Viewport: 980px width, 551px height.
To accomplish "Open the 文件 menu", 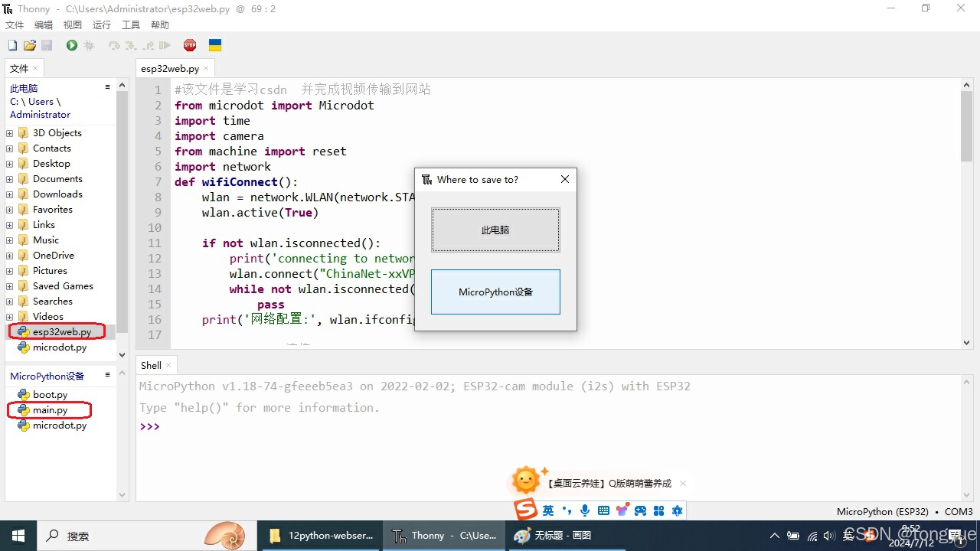I will click(15, 25).
